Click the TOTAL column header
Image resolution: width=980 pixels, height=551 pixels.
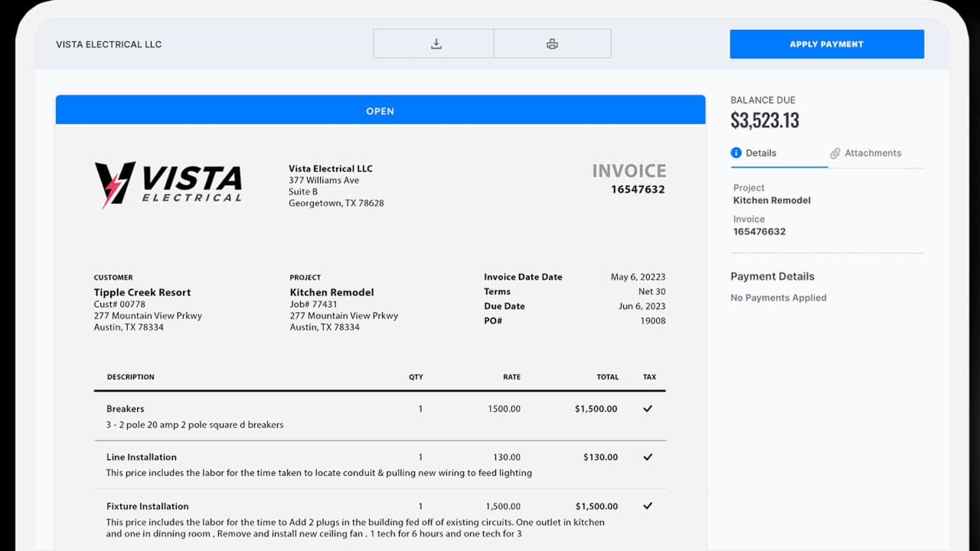tap(608, 377)
